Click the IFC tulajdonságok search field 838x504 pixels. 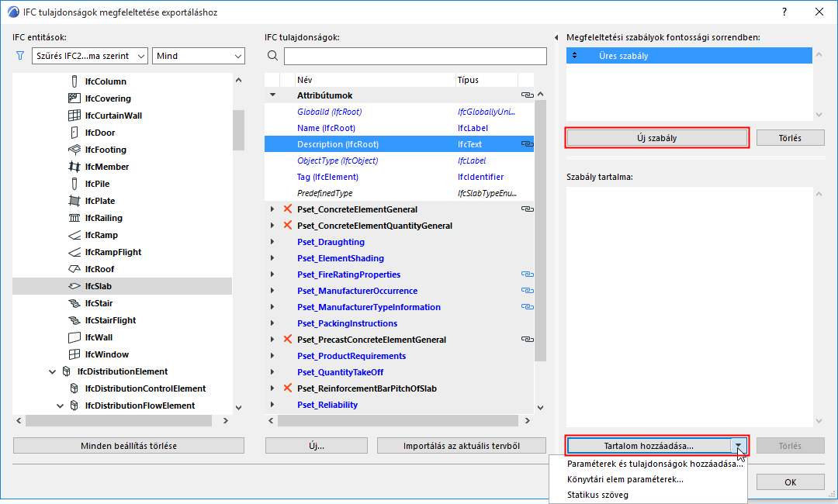click(415, 56)
